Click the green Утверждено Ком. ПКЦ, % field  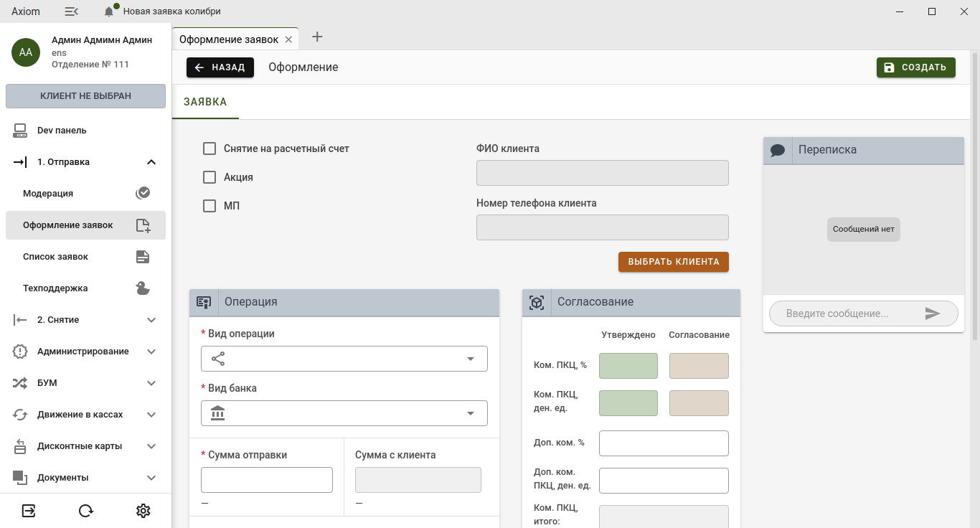(x=628, y=366)
